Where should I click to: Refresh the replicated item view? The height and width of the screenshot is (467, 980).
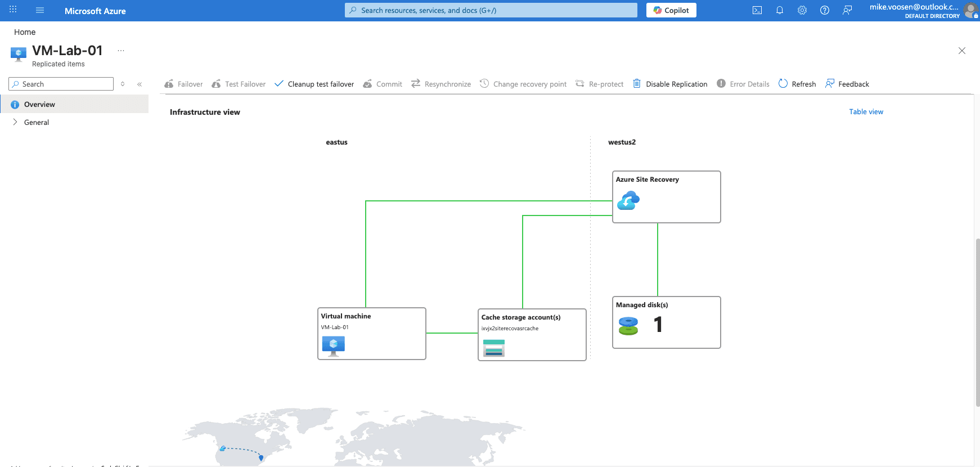(797, 84)
